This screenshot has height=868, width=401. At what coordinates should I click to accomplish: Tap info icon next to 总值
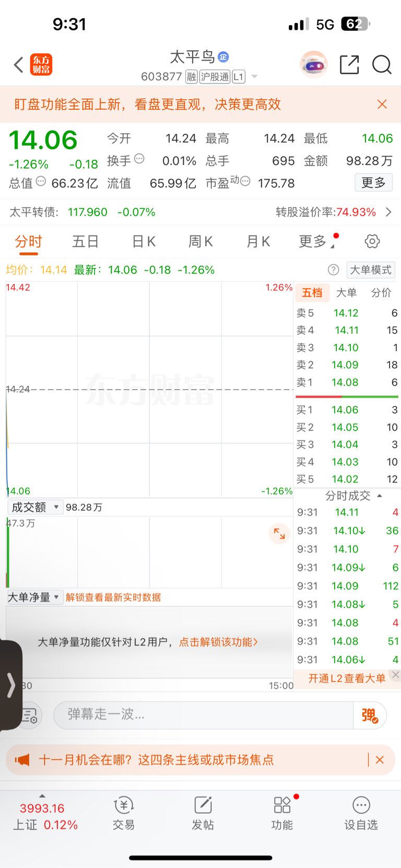[41, 181]
